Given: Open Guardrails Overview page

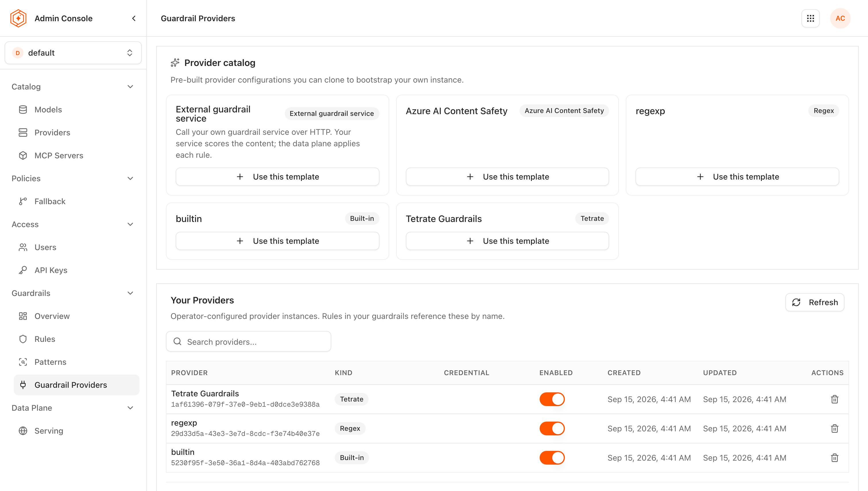Looking at the screenshot, I should (76, 316).
